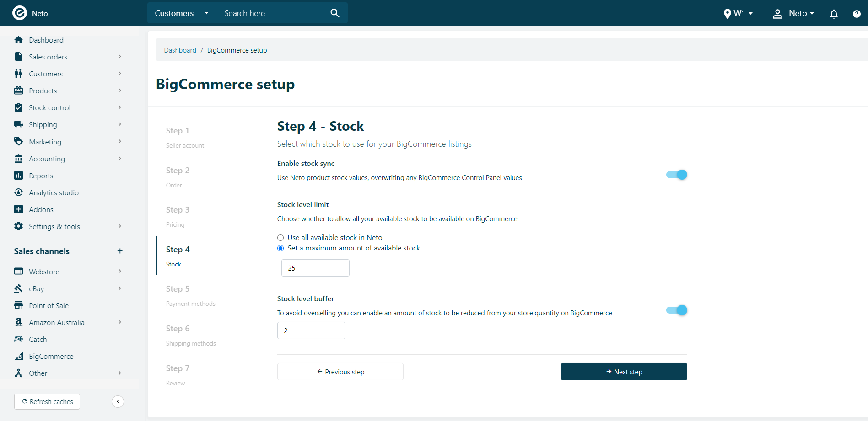Click the Addons plus-box icon
Image resolution: width=868 pixels, height=421 pixels.
click(18, 209)
